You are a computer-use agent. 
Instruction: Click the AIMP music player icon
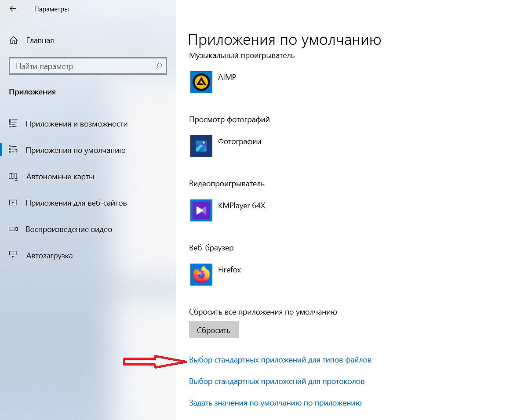201,82
